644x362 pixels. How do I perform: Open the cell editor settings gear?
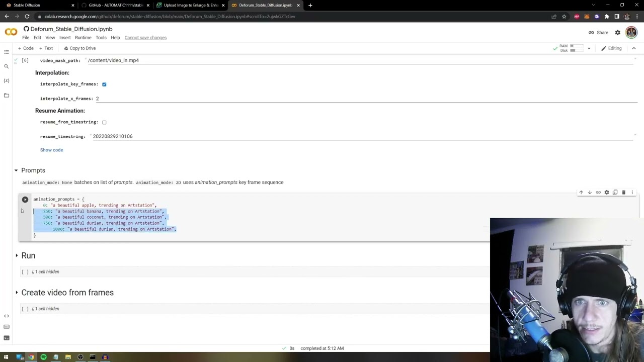coord(607,193)
